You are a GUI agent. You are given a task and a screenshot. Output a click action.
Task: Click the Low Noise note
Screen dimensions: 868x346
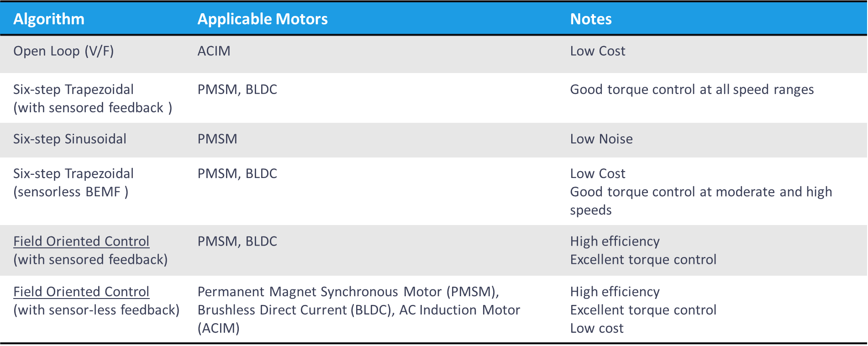601,139
